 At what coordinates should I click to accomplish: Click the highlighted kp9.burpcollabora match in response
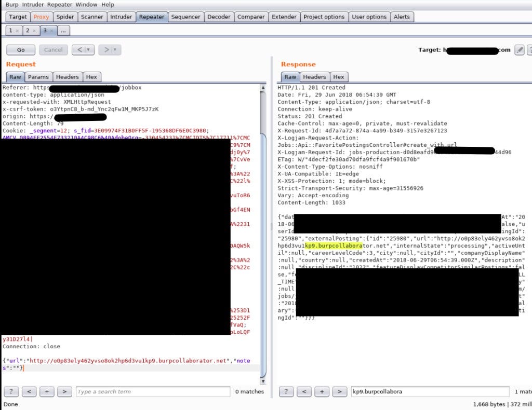[334, 245]
